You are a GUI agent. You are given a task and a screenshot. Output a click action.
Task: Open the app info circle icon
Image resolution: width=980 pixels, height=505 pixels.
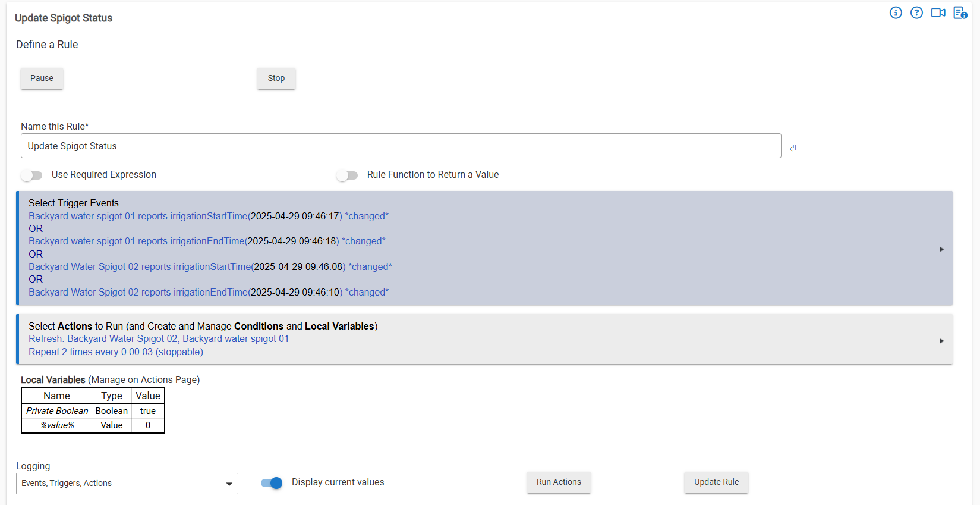(896, 12)
